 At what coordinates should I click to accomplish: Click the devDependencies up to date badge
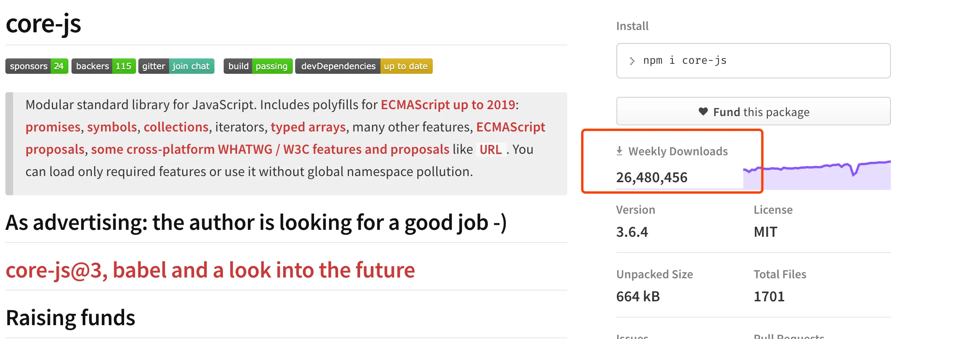pos(364,66)
